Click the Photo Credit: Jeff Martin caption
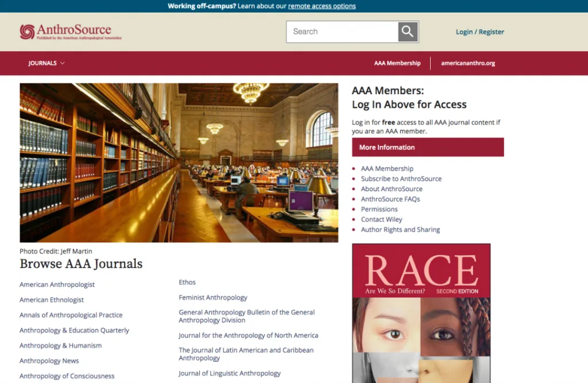Image resolution: width=588 pixels, height=383 pixels. click(56, 251)
